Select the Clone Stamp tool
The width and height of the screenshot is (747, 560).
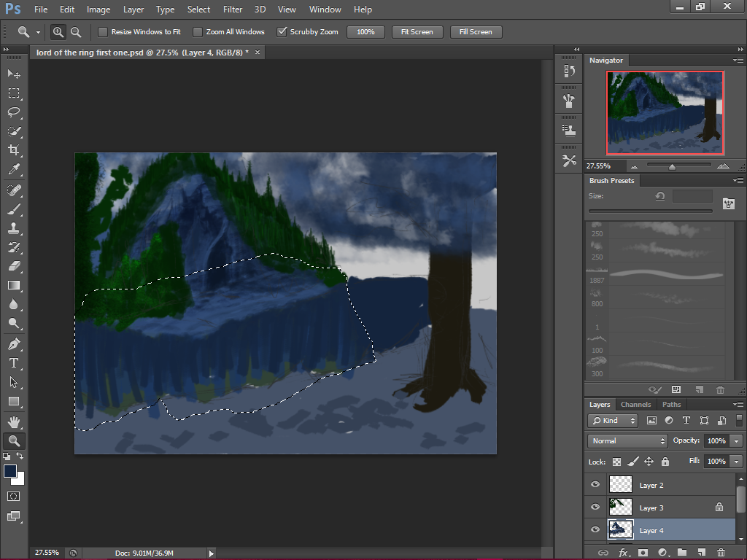coord(14,228)
